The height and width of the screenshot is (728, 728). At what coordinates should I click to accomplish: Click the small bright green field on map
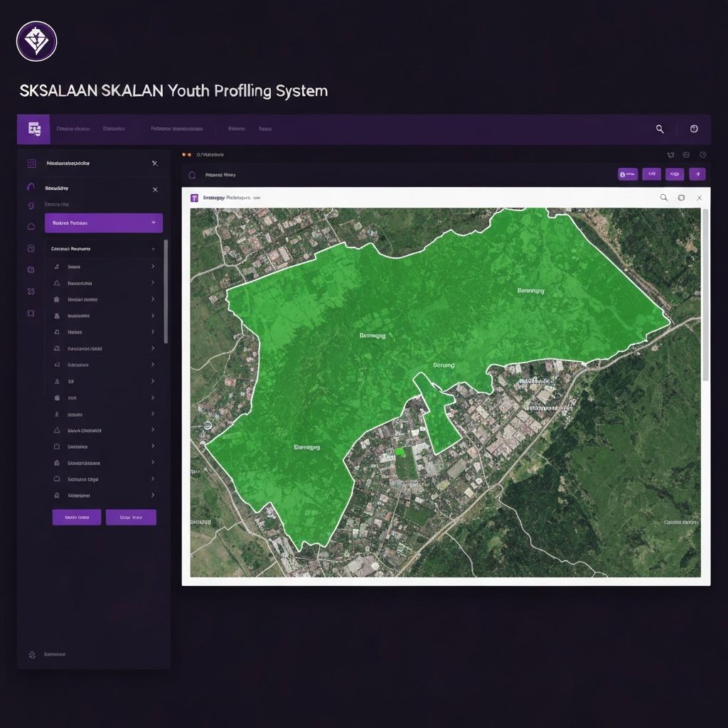[400, 451]
